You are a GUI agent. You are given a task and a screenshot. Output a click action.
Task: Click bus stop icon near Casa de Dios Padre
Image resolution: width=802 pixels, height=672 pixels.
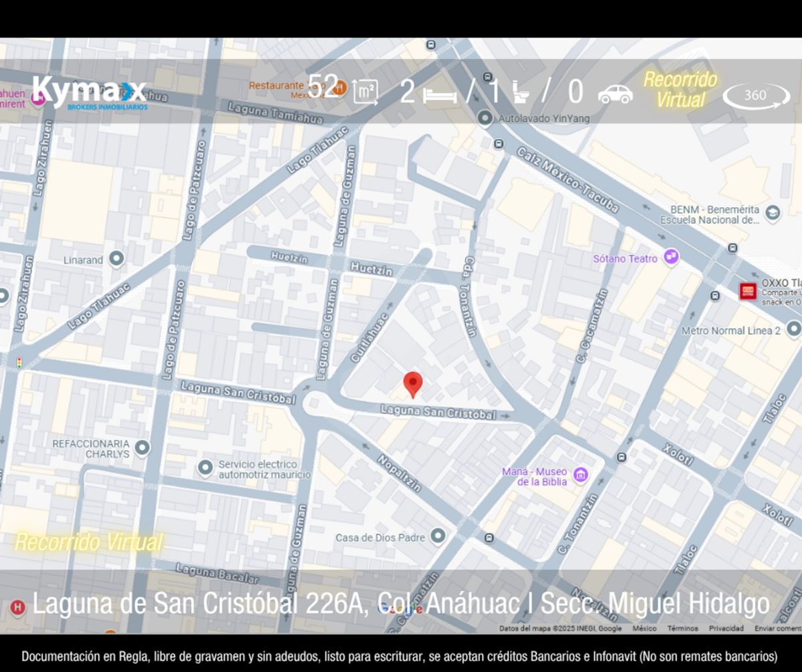coord(490,537)
